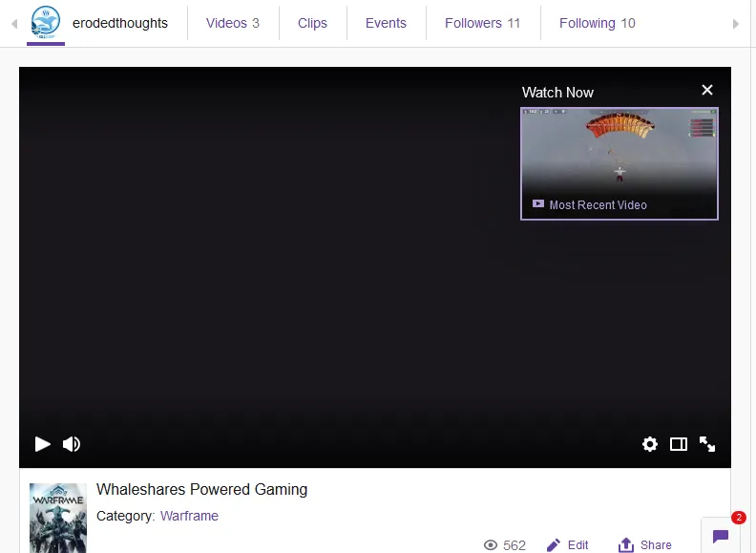Screen dimensions: 756x553
Task: Enter fullscreen with the expand arrows icon
Action: point(707,444)
